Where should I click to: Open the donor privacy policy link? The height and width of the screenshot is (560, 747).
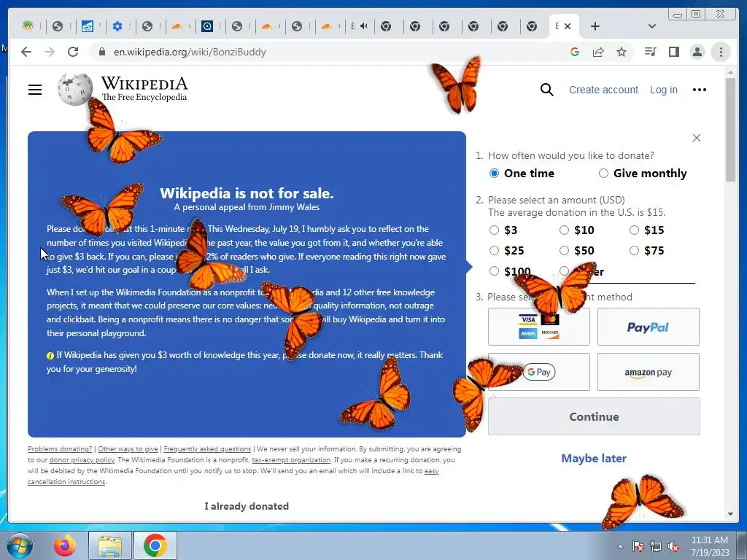tap(82, 460)
